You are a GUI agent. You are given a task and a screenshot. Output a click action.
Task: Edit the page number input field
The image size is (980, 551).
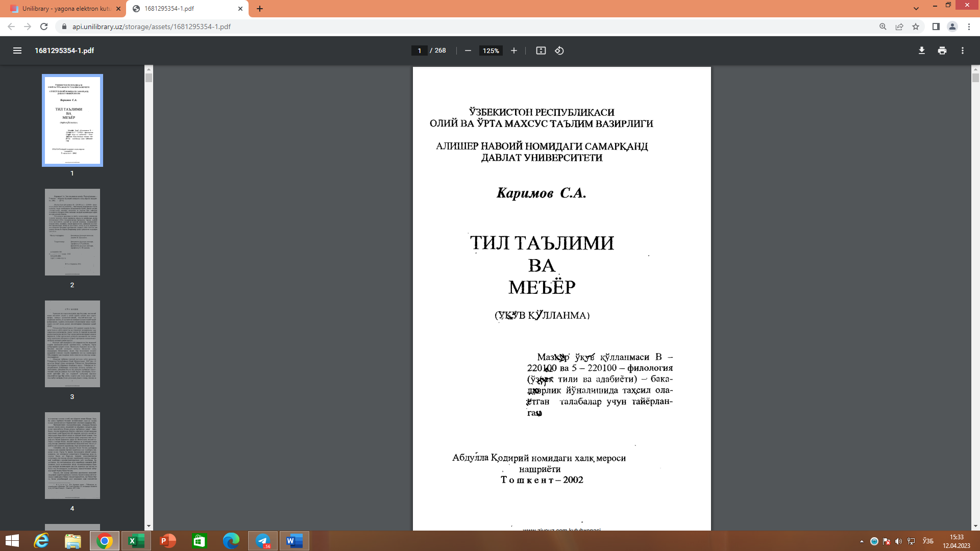(420, 51)
